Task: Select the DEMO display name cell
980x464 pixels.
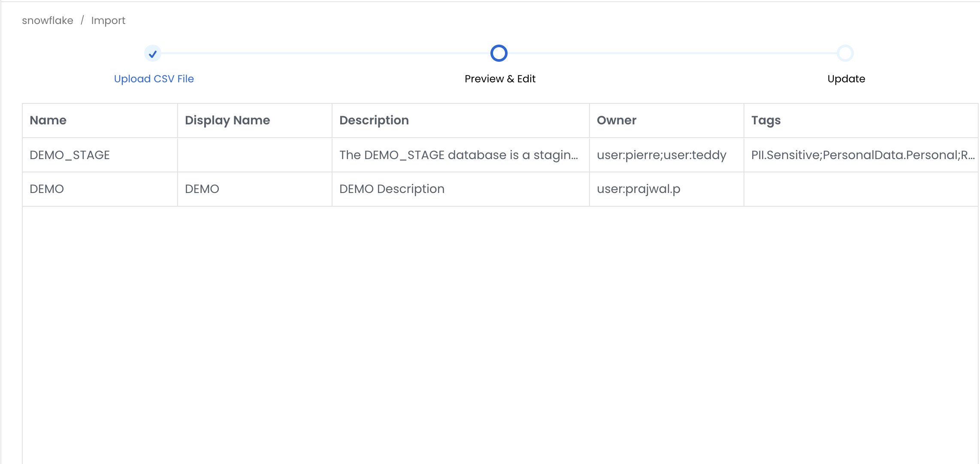Action: (x=255, y=189)
